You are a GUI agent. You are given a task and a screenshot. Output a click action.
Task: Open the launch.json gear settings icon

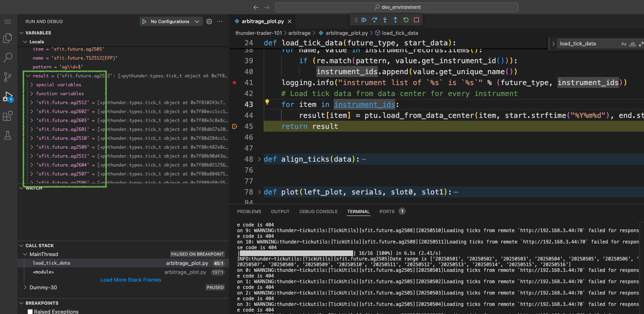tap(209, 21)
